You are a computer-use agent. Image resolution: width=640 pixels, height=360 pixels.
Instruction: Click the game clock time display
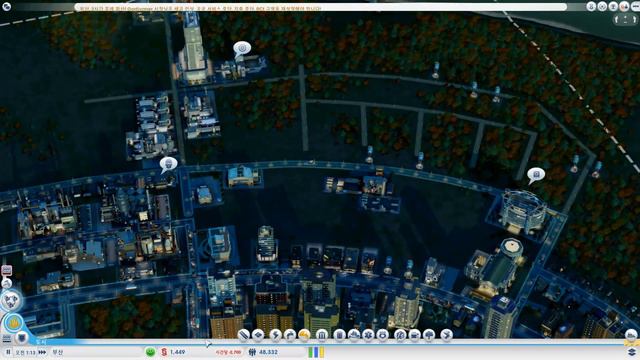point(26,352)
